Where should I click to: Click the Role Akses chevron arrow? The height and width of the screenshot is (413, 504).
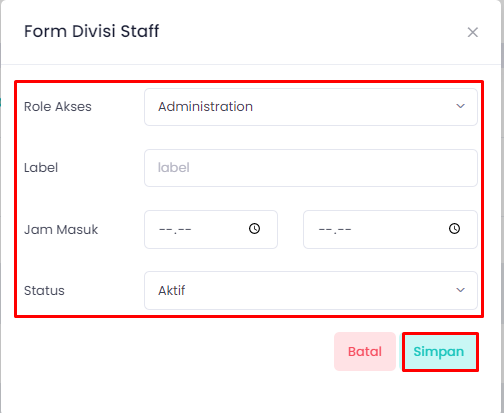[x=460, y=106]
